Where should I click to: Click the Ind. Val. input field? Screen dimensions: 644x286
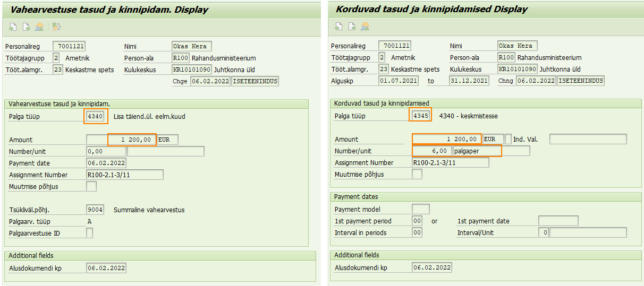click(x=588, y=139)
